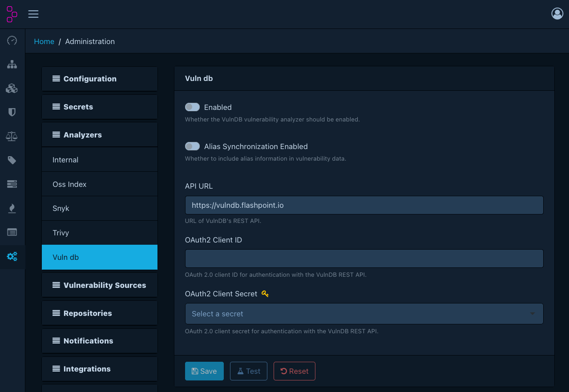This screenshot has width=569, height=392.
Task: Open the Projects view via sitemap icon
Action: pos(12,64)
